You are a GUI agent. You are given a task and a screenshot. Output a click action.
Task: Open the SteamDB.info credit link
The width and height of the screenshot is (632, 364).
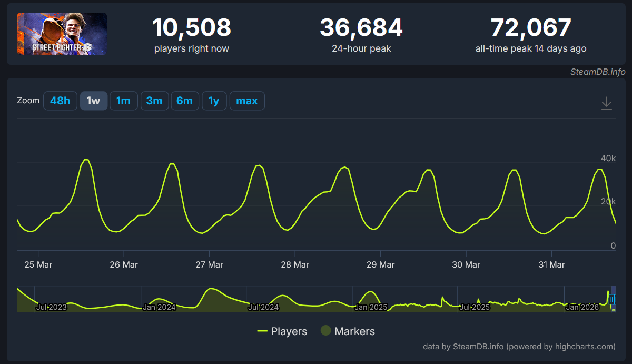[597, 72]
